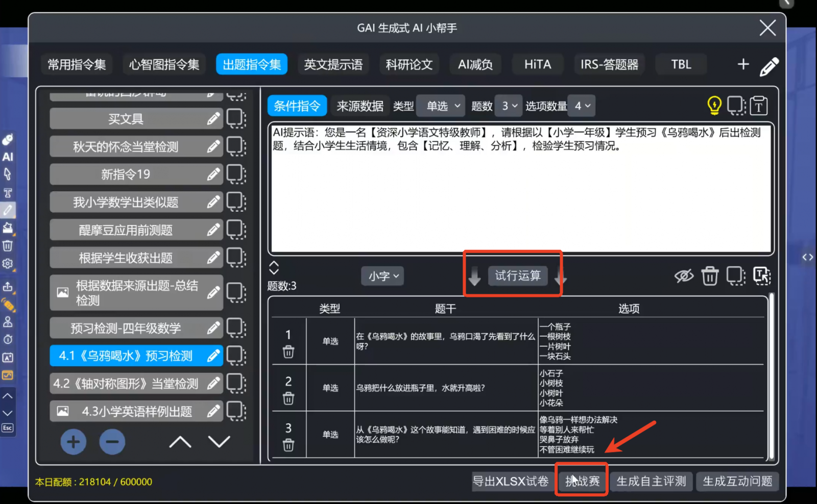Open the 来源数据 tab
Image resolution: width=817 pixels, height=504 pixels.
click(x=360, y=106)
